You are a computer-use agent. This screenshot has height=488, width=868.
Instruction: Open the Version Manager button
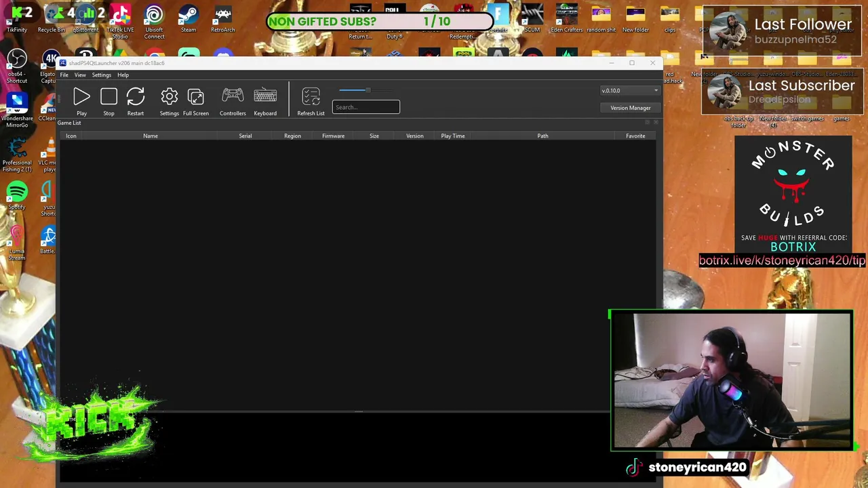click(630, 108)
